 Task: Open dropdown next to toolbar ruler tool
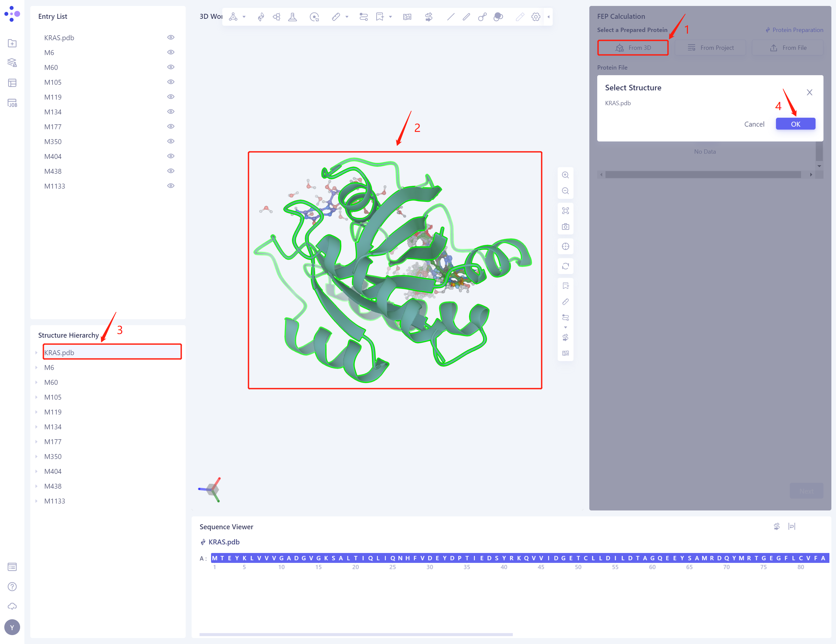click(347, 17)
